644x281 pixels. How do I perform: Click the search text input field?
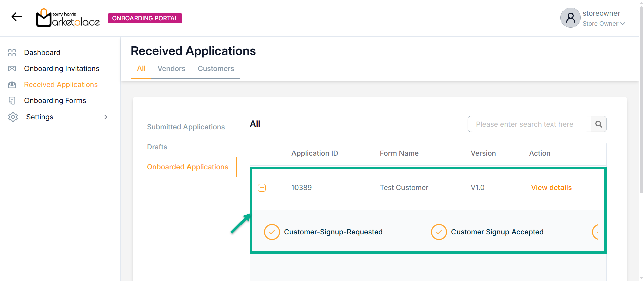(x=529, y=124)
